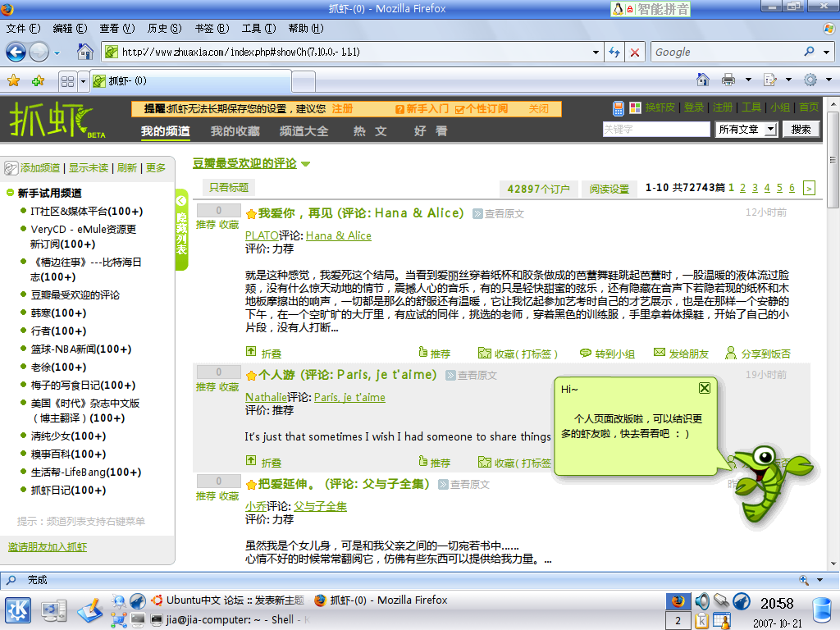
Task: Open the 书签 bookmarks menu
Action: (212, 29)
